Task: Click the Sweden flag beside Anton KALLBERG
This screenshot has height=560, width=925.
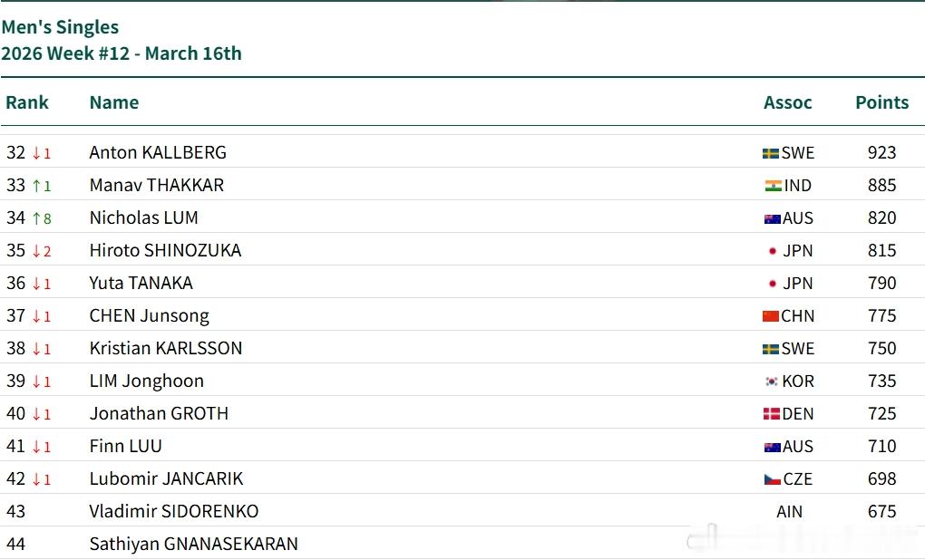Action: tap(771, 153)
